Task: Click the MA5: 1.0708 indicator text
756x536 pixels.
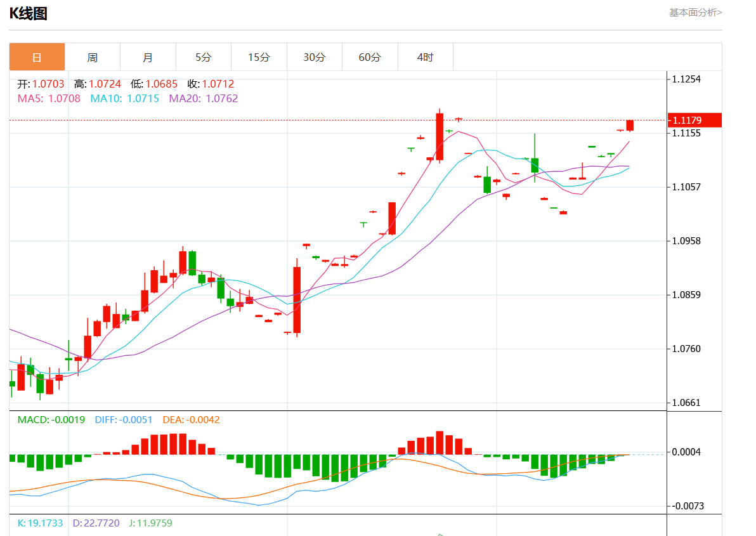Action: click(49, 98)
